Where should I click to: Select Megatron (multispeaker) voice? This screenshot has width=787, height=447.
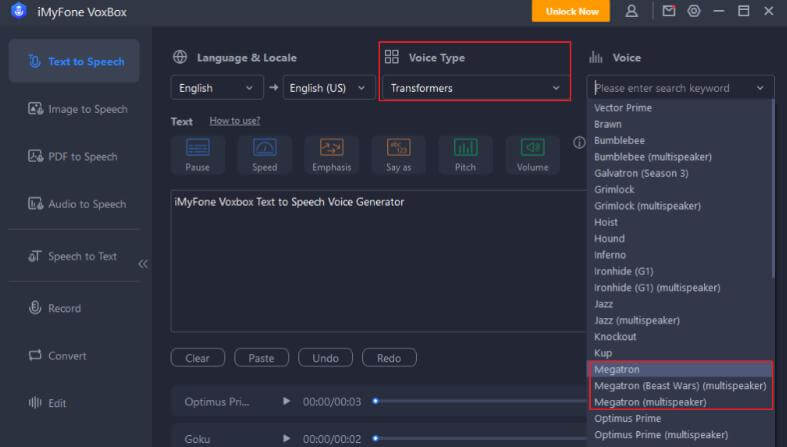pos(680,402)
